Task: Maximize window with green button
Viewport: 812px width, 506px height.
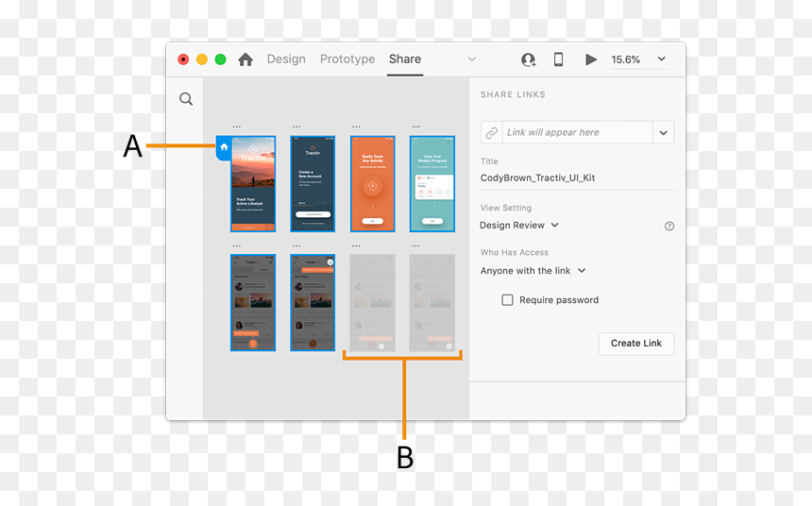Action: pyautogui.click(x=221, y=59)
